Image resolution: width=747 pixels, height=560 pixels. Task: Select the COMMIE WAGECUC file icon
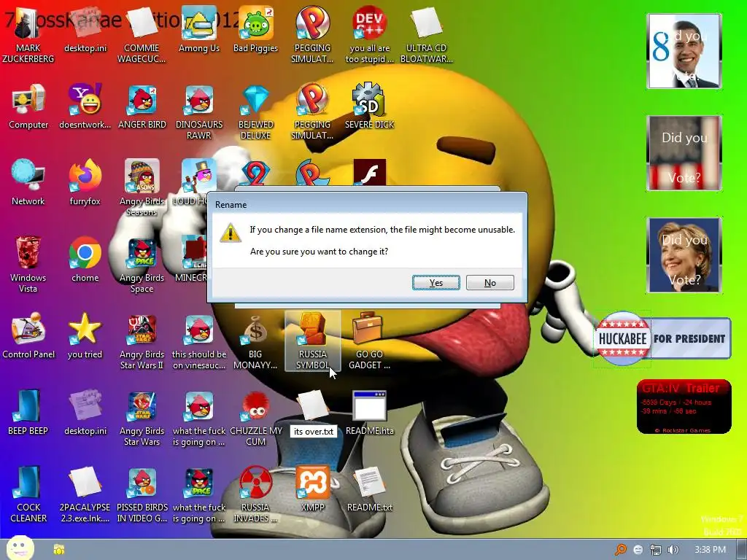click(x=142, y=34)
